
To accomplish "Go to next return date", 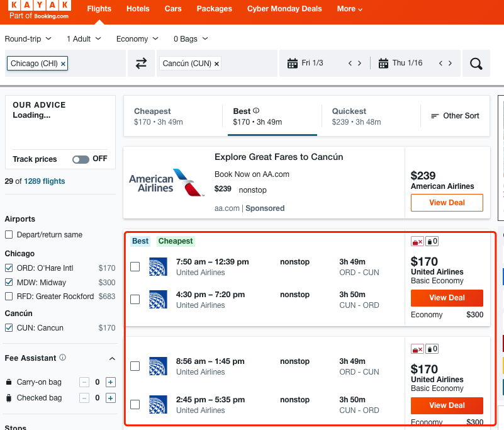I will point(451,64).
